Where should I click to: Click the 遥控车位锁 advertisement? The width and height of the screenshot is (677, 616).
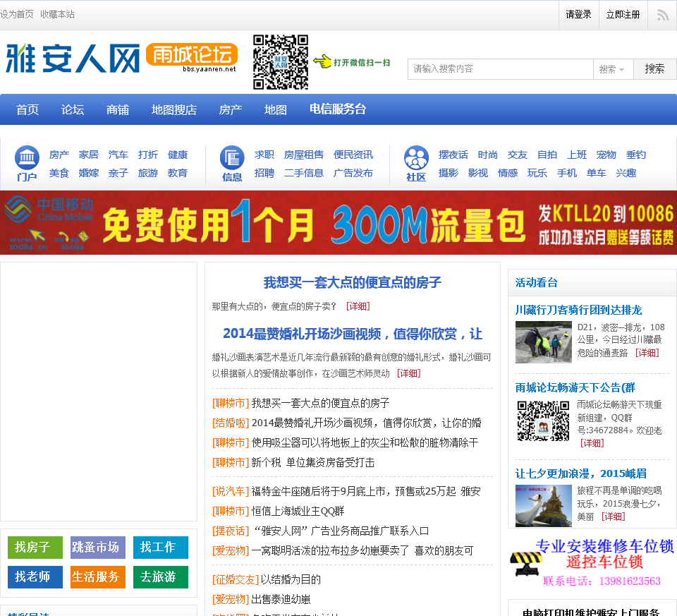(592, 563)
